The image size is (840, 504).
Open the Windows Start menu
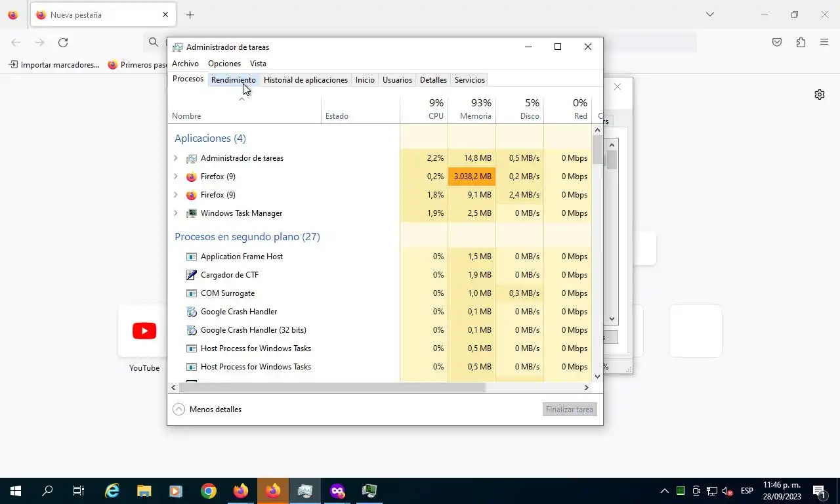tap(16, 491)
